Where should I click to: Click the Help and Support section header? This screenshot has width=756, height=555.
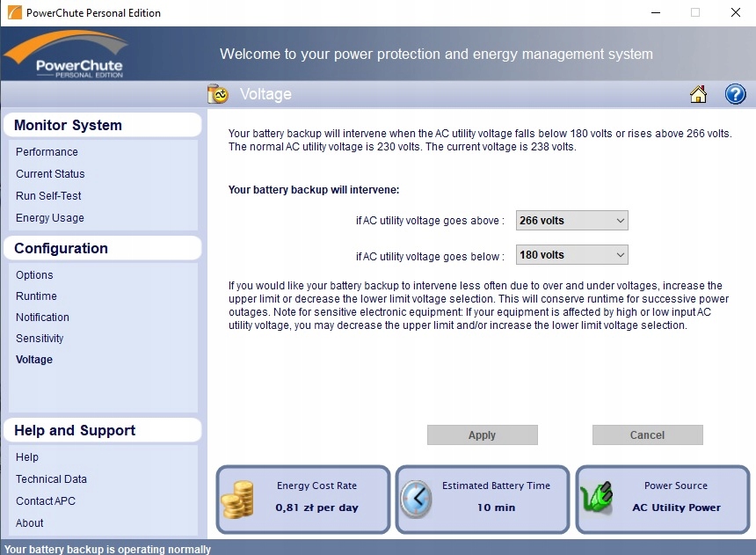pos(103,430)
